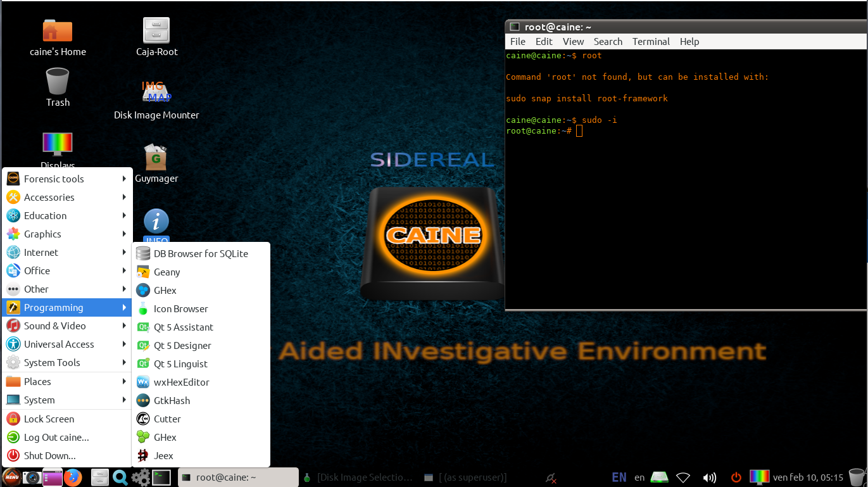Launch the terminal icon in the panel
This screenshot has width=868, height=487.
[161, 477]
